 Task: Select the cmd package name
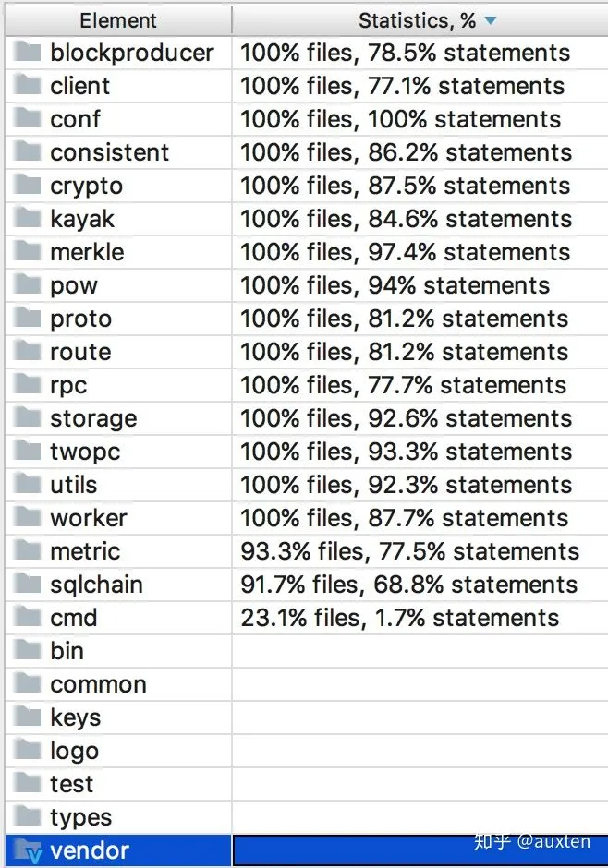click(x=74, y=618)
